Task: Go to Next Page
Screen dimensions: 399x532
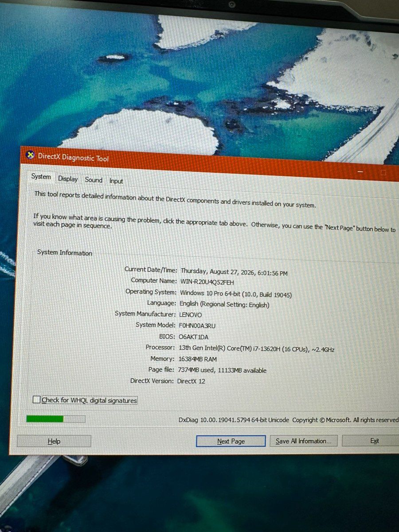Action: (x=231, y=441)
